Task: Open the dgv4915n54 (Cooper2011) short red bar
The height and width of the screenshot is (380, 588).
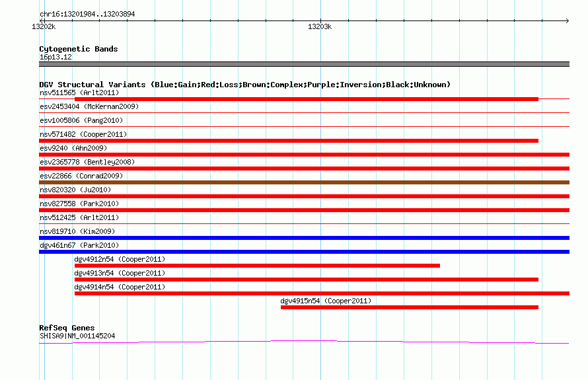Action: (410, 307)
